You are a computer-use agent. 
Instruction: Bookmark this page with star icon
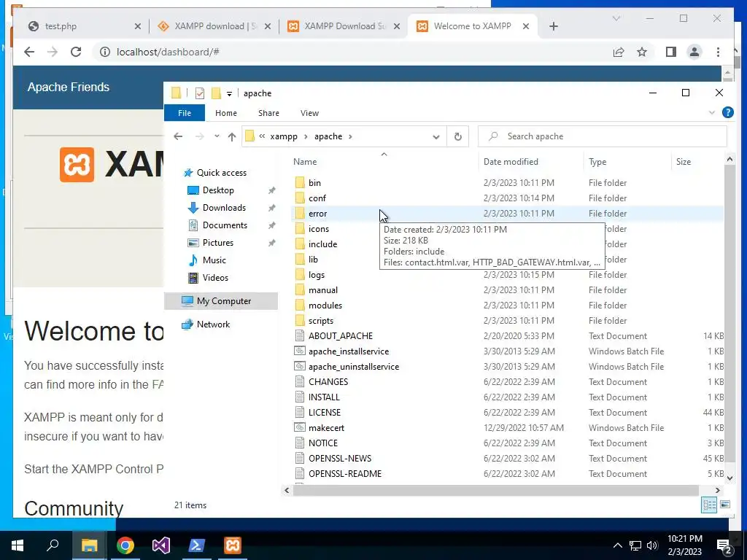coord(642,52)
